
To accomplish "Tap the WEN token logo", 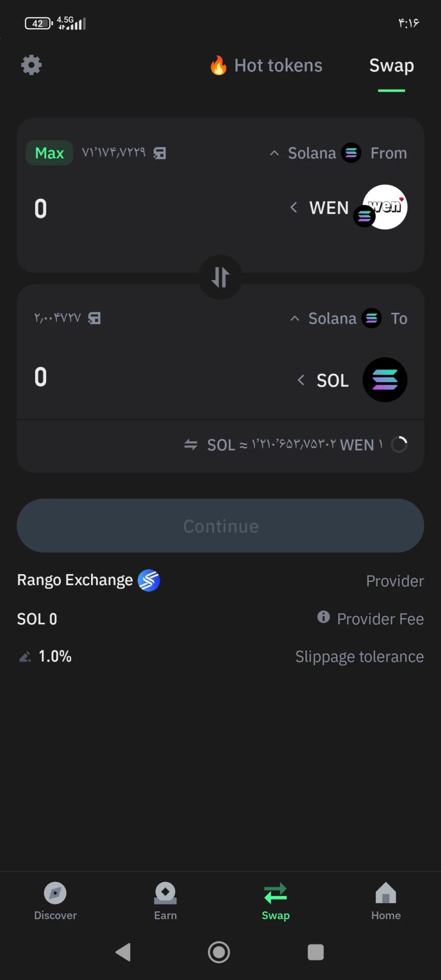I will [x=385, y=207].
